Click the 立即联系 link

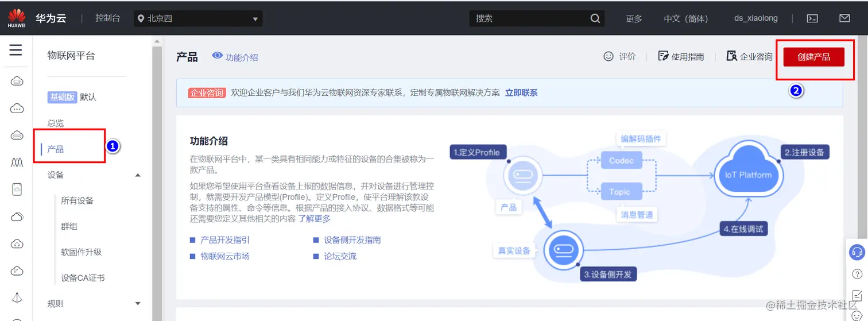click(521, 92)
